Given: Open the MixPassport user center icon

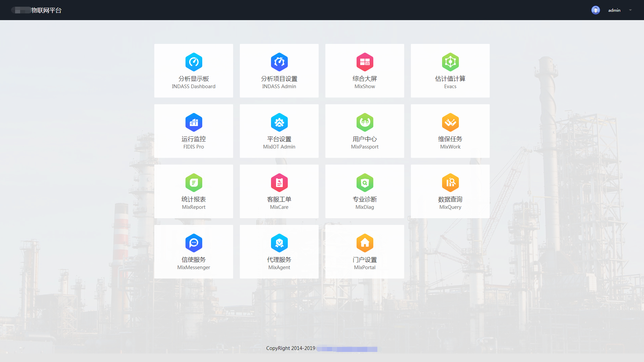Looking at the screenshot, I should click(365, 122).
